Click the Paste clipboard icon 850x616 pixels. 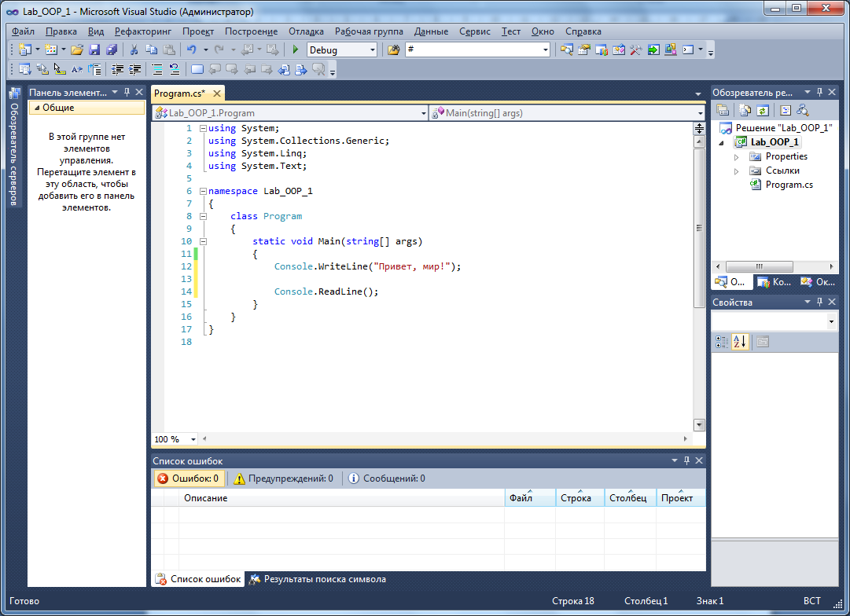[x=168, y=49]
